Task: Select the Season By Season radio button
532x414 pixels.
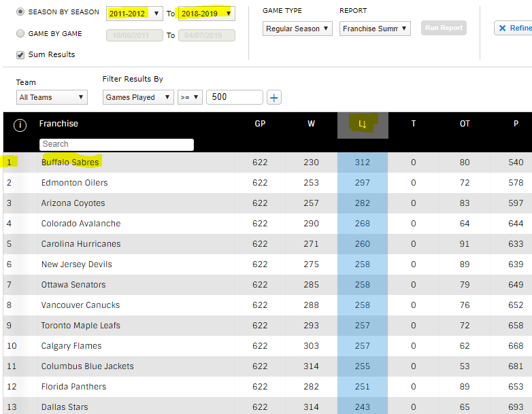Action: 20,12
